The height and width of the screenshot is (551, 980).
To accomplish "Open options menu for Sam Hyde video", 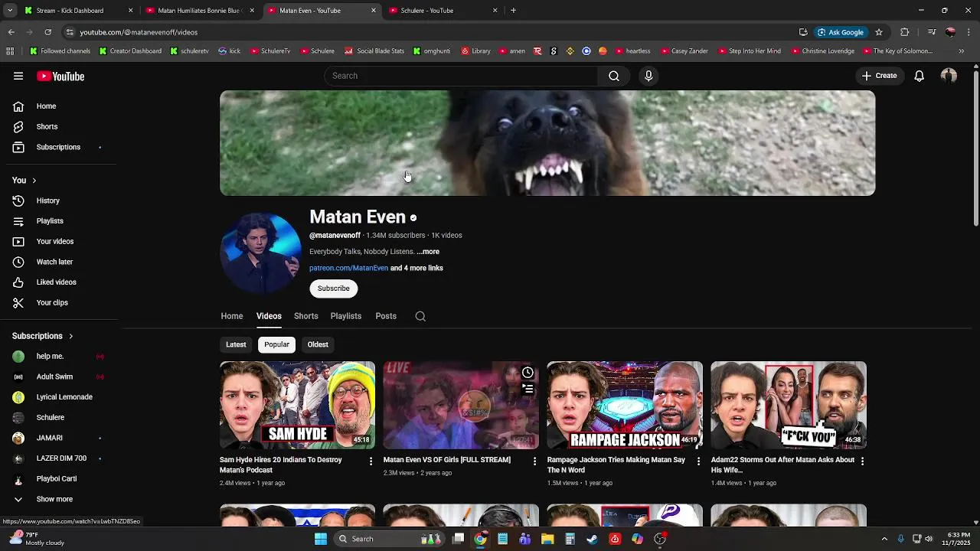I will (x=371, y=461).
